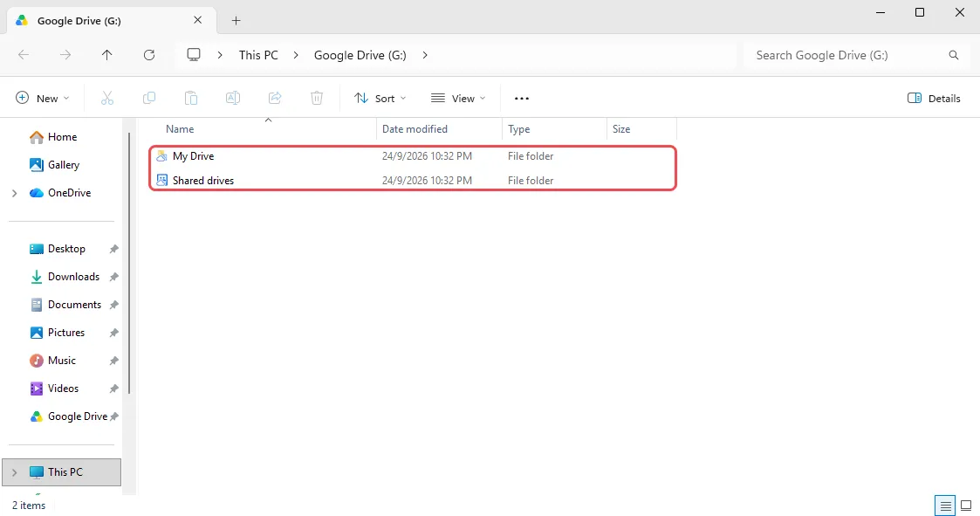Go forward with the Forward arrow

click(65, 55)
